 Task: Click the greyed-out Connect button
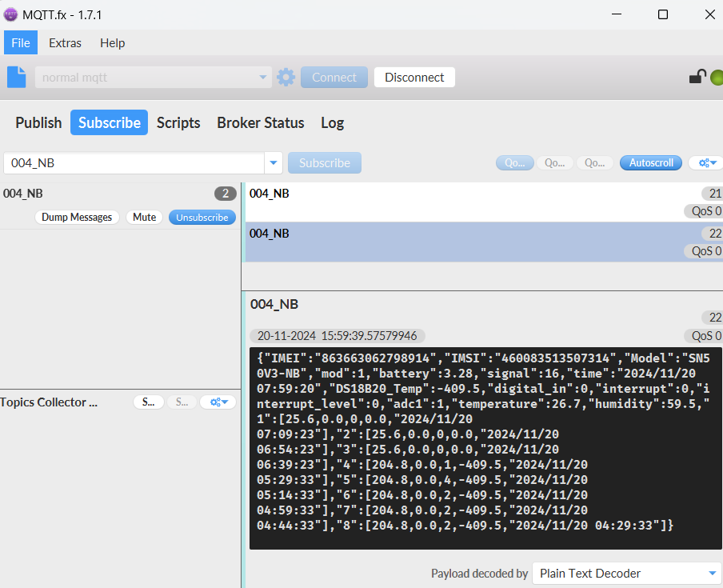pos(334,77)
